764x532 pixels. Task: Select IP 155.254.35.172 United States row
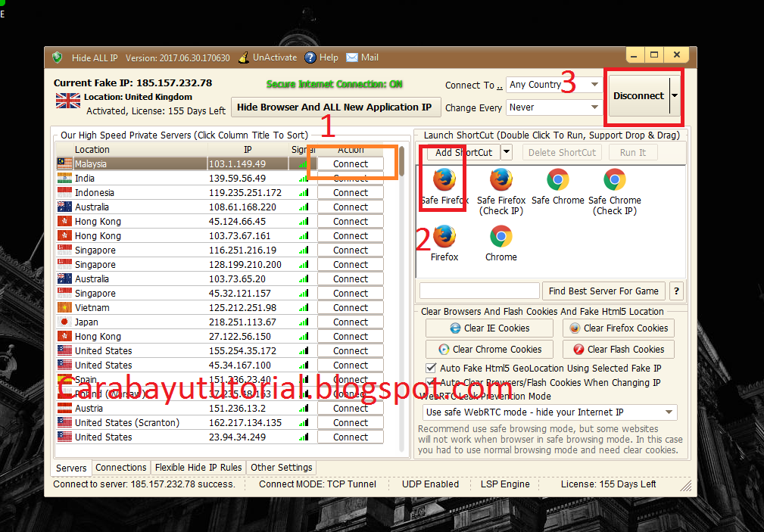[x=220, y=351]
